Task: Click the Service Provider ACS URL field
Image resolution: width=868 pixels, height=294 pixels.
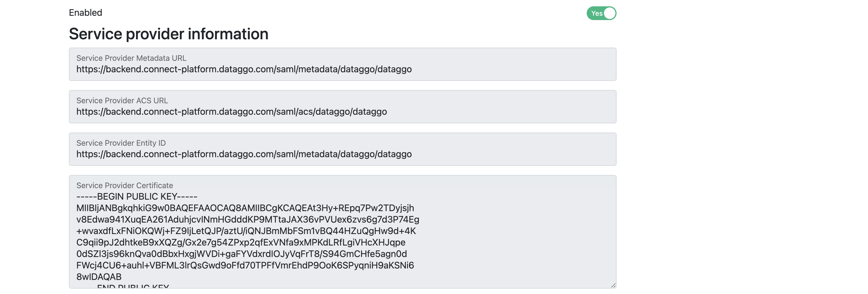Action: pos(342,107)
